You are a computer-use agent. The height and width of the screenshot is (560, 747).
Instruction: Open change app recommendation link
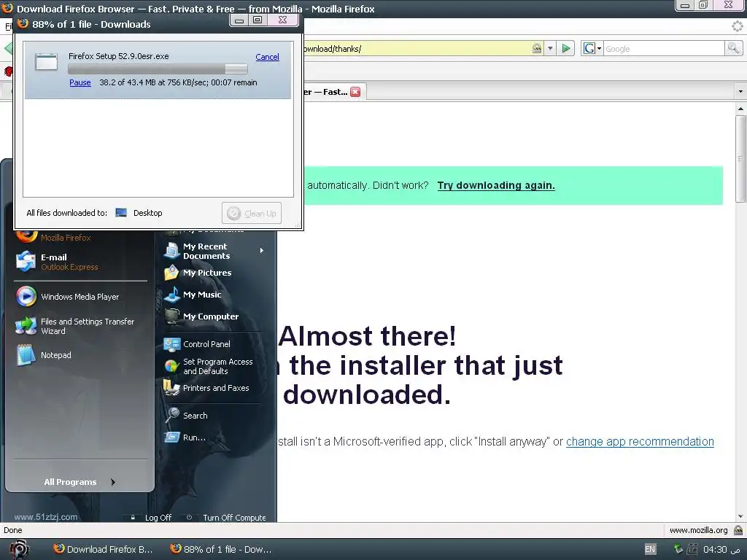pos(640,441)
